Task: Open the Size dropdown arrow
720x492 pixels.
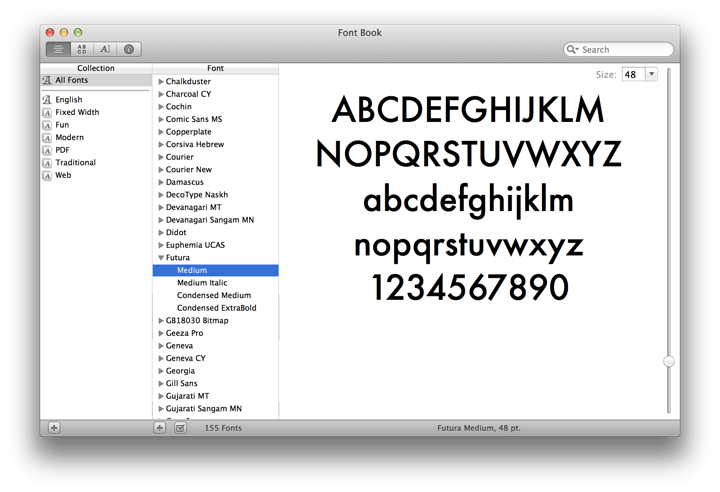Action: pyautogui.click(x=652, y=74)
